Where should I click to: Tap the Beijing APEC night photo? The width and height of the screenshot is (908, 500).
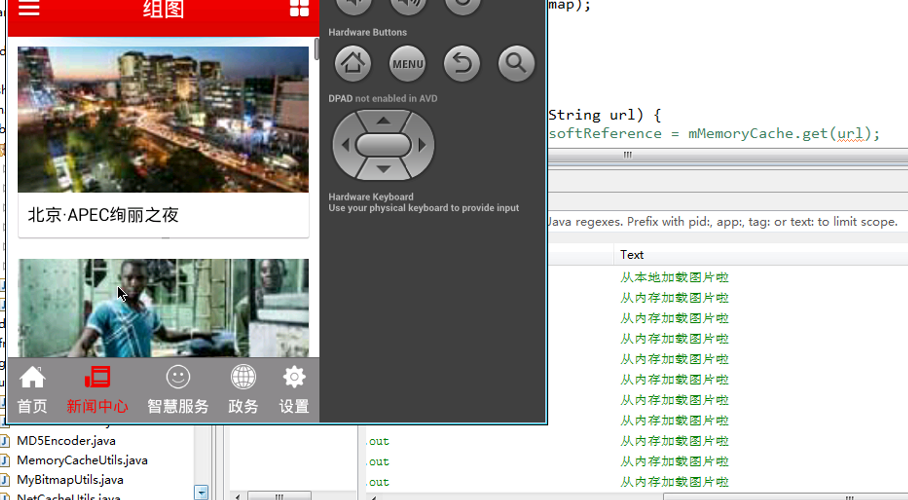click(163, 119)
